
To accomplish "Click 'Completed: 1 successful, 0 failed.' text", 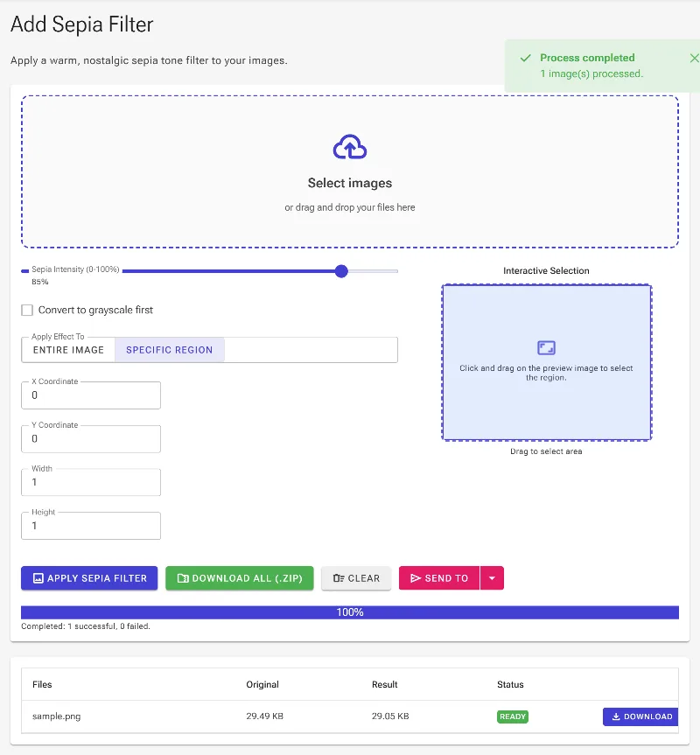I will [86, 626].
